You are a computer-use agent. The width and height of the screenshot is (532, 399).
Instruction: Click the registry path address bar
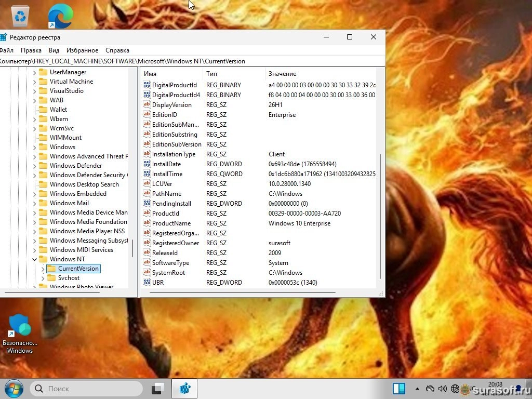tap(192, 61)
